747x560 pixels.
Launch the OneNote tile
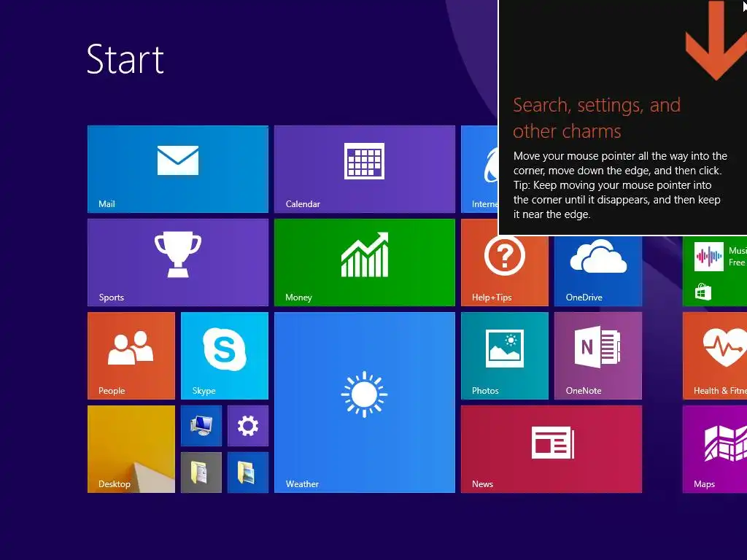[x=598, y=356]
